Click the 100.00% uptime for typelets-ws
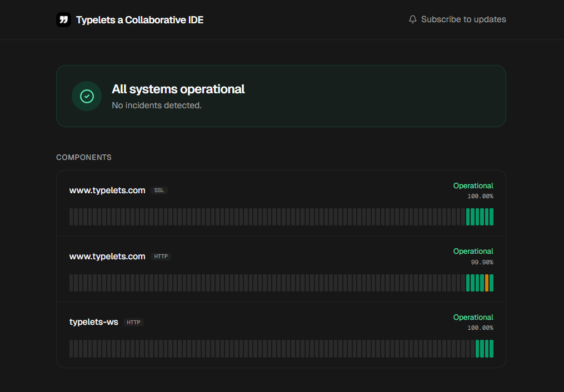The image size is (564, 392). click(x=480, y=328)
